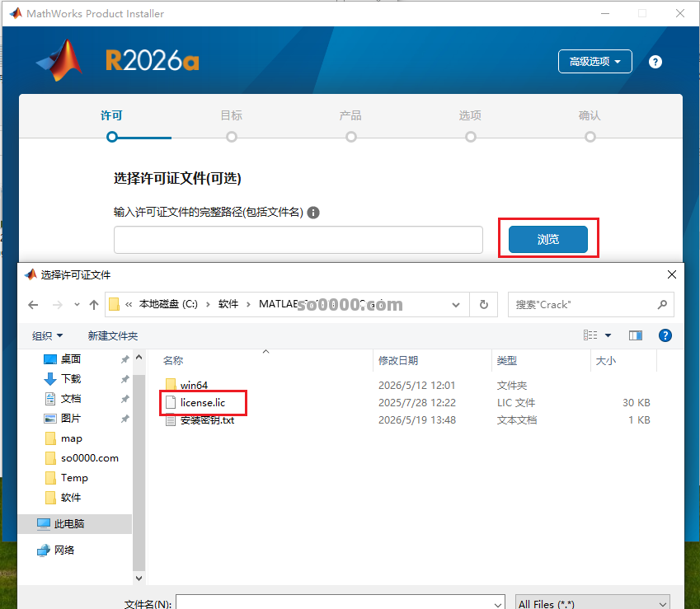Select 网络 in the navigation pane
Image resolution: width=700 pixels, height=609 pixels.
click(63, 550)
